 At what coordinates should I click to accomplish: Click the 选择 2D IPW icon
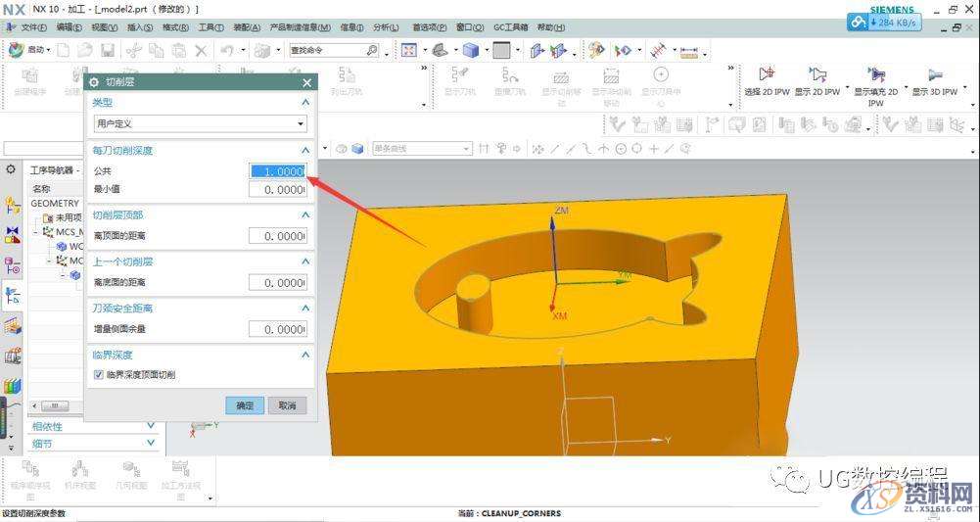click(768, 74)
